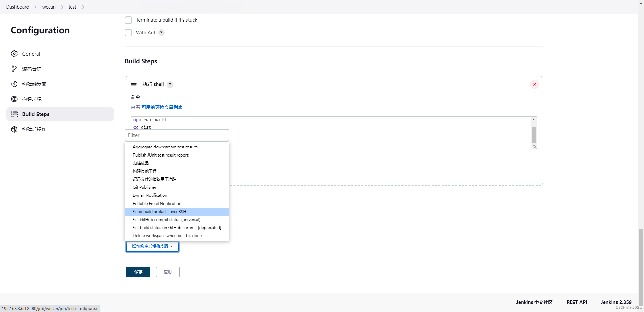Open help for 执行 shell step
Viewport: 644px width, 312px height.
[170, 85]
